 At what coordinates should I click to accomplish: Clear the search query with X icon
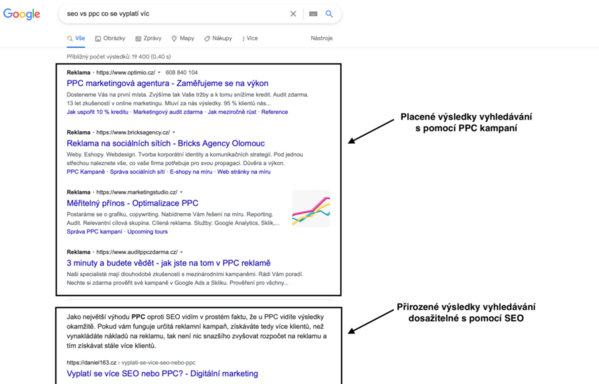pyautogui.click(x=293, y=14)
